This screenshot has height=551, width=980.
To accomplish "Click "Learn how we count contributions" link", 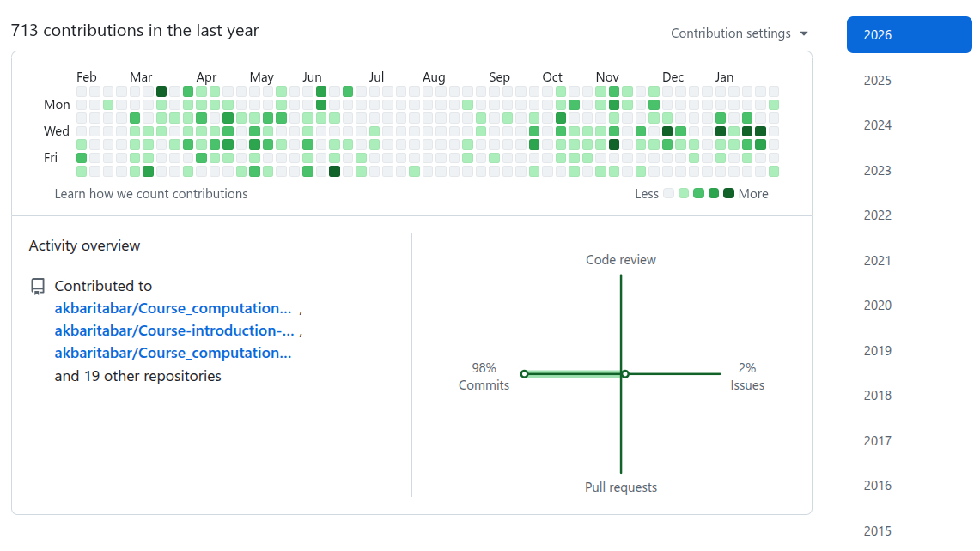I will pyautogui.click(x=151, y=194).
